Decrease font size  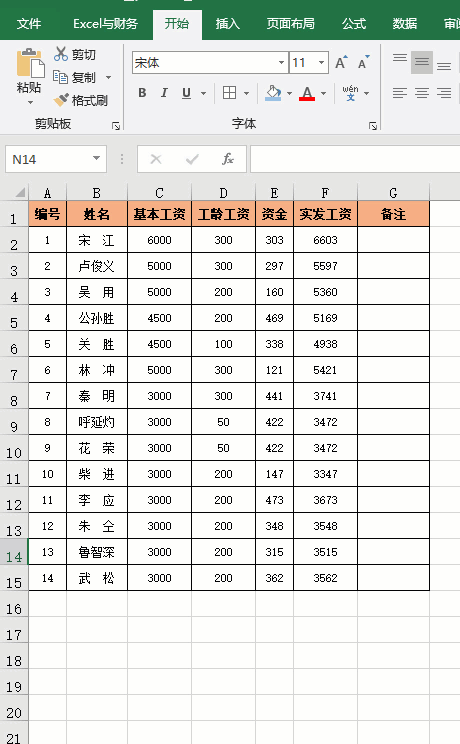point(364,63)
